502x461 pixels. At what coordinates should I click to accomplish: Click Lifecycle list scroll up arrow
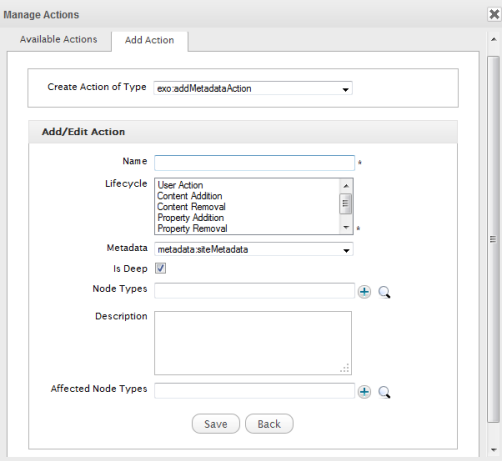point(346,185)
